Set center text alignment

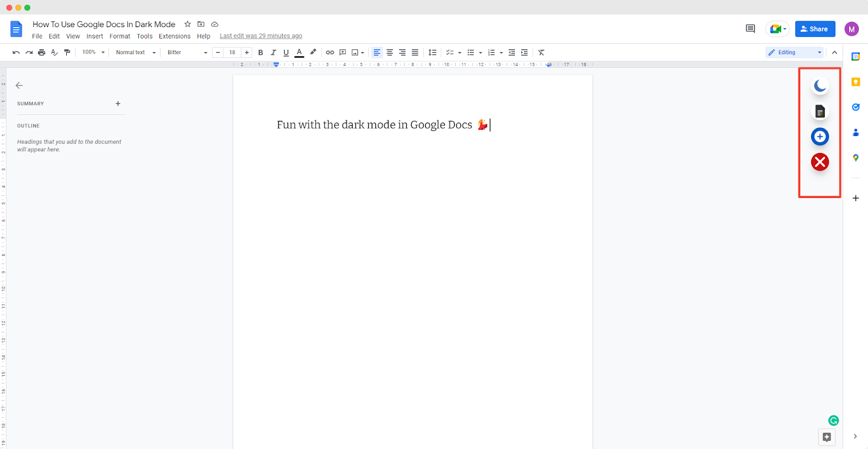390,53
